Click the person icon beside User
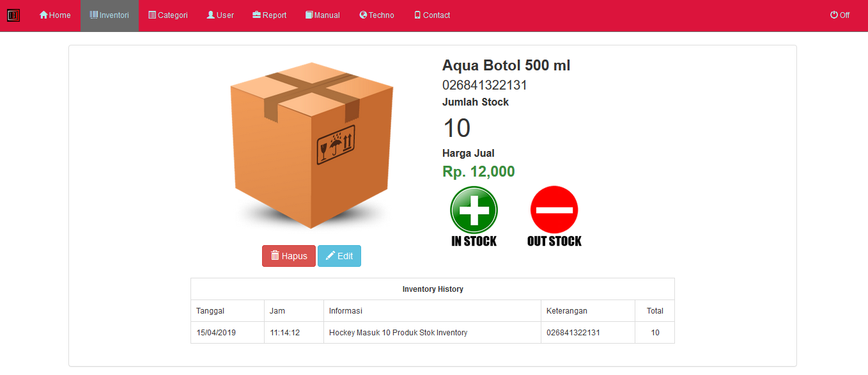This screenshot has height=375, width=868. [211, 15]
